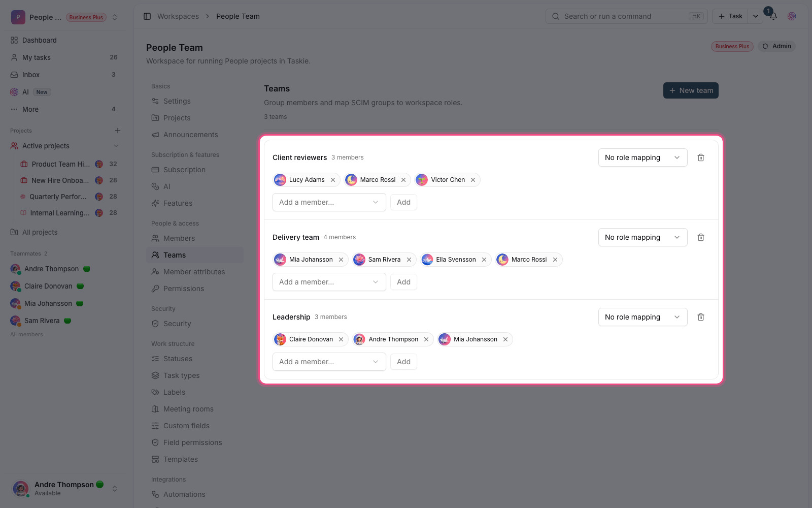This screenshot has width=812, height=508.
Task: Click the search or run a command field
Action: coord(627,16)
